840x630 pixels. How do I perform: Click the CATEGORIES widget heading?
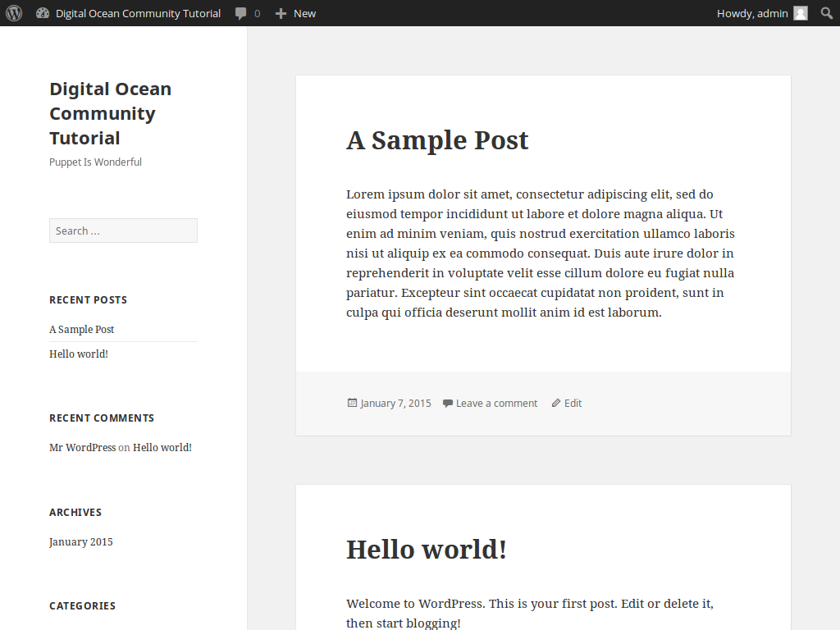(83, 606)
